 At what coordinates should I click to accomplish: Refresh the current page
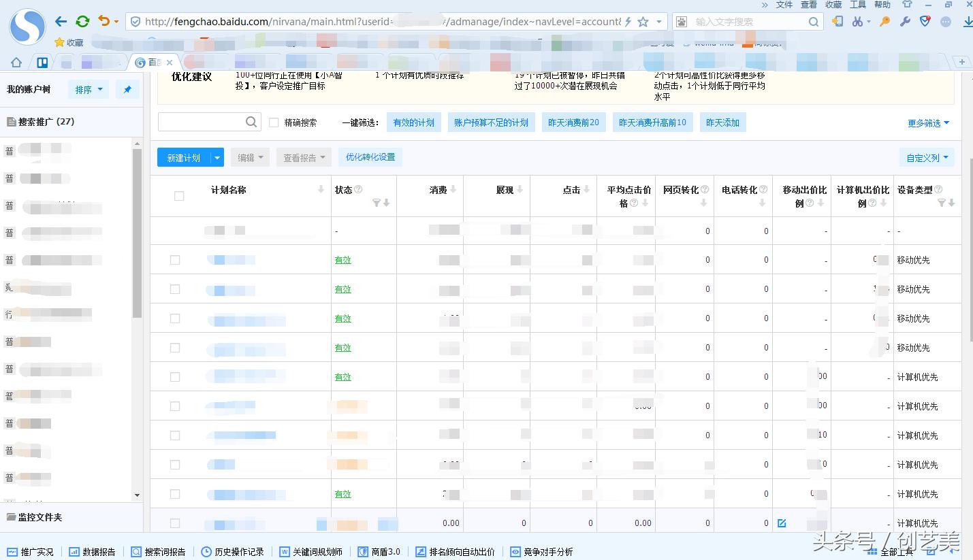click(x=82, y=21)
